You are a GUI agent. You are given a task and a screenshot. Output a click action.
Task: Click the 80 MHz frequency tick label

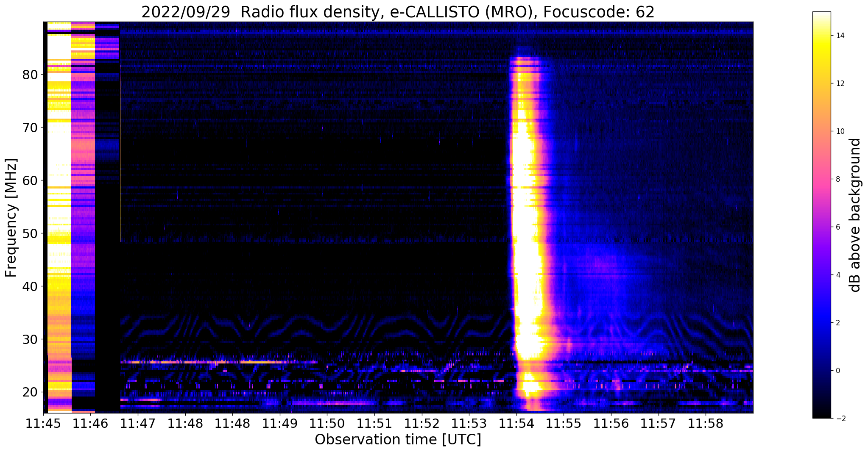(30, 75)
